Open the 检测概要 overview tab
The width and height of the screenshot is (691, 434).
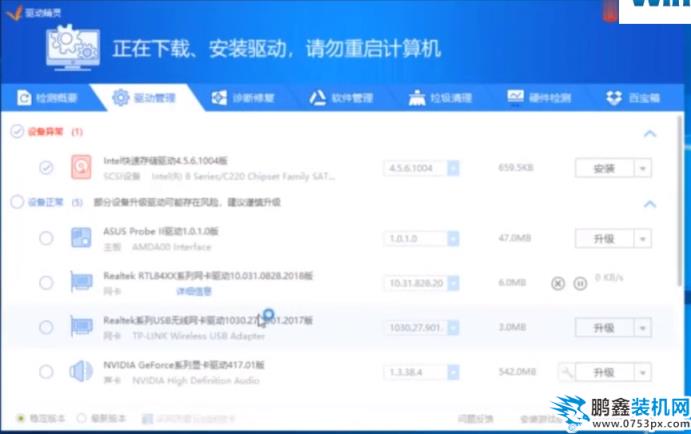point(48,98)
